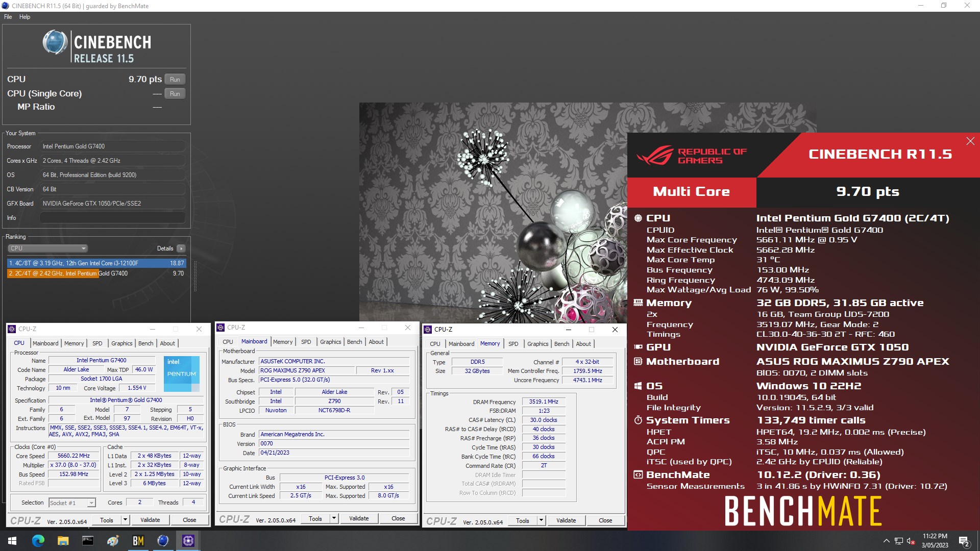
Task: Open the Command Prompt taskbar icon
Action: [88, 541]
